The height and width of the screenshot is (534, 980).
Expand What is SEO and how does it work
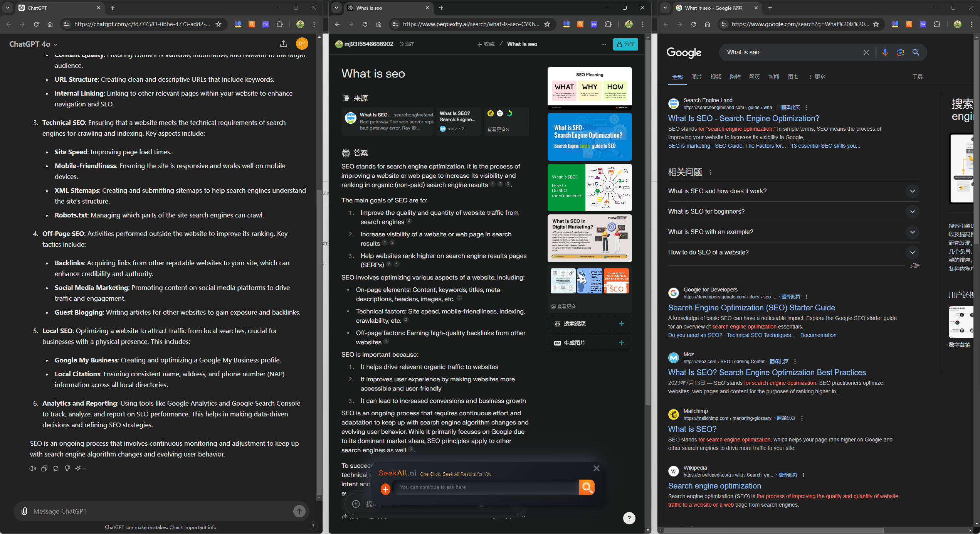[x=793, y=191]
